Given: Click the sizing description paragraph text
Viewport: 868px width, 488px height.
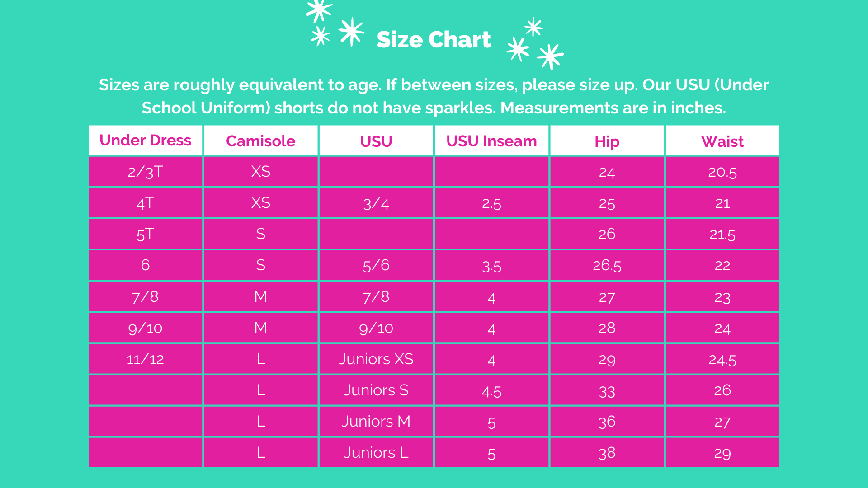Looking at the screenshot, I should tap(434, 96).
